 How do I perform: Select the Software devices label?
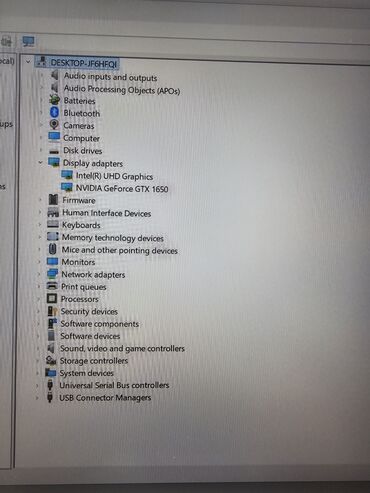point(90,336)
